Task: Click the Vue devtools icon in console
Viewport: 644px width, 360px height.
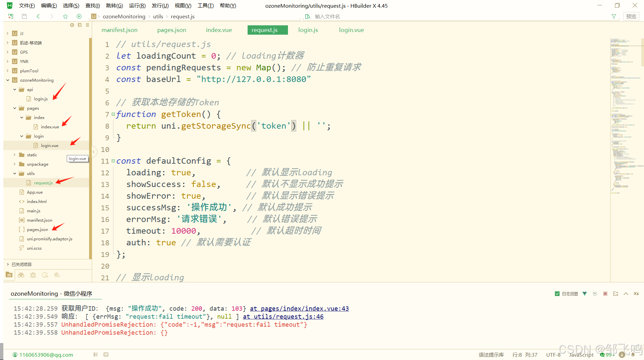Action: click(x=585, y=294)
